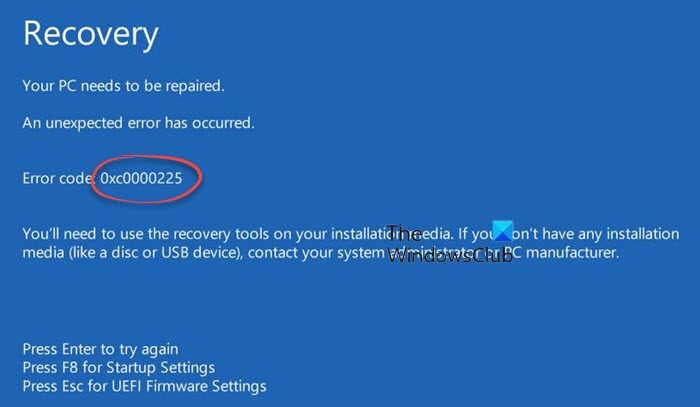Viewport: 700px width, 407px height.
Task: Click the 'Error code:' label
Action: click(x=59, y=178)
